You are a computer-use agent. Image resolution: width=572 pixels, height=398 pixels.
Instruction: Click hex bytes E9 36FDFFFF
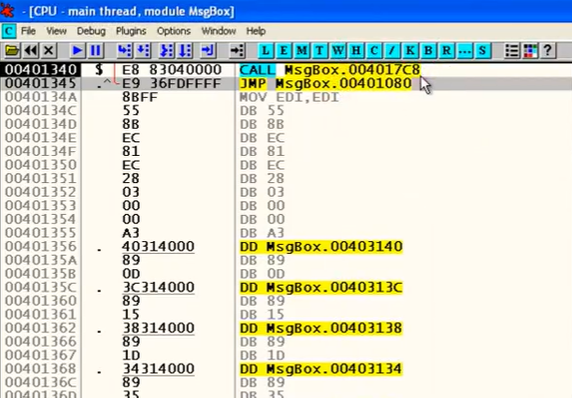click(171, 84)
